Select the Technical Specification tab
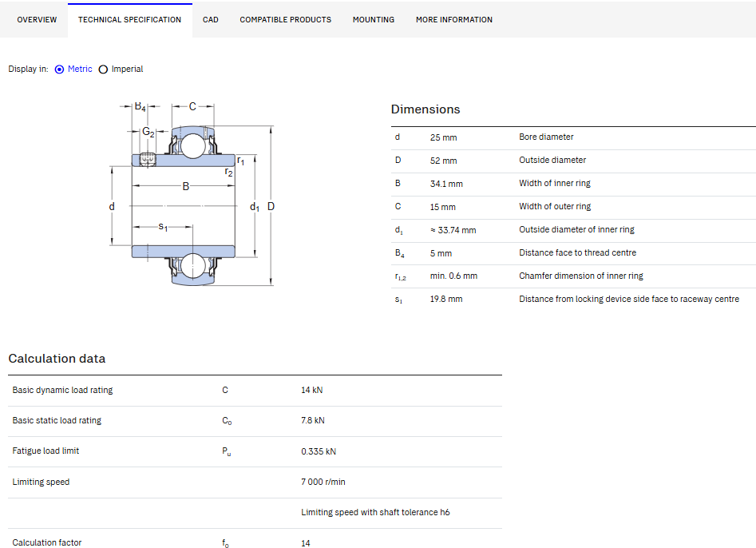This screenshot has width=756, height=548. (x=129, y=20)
